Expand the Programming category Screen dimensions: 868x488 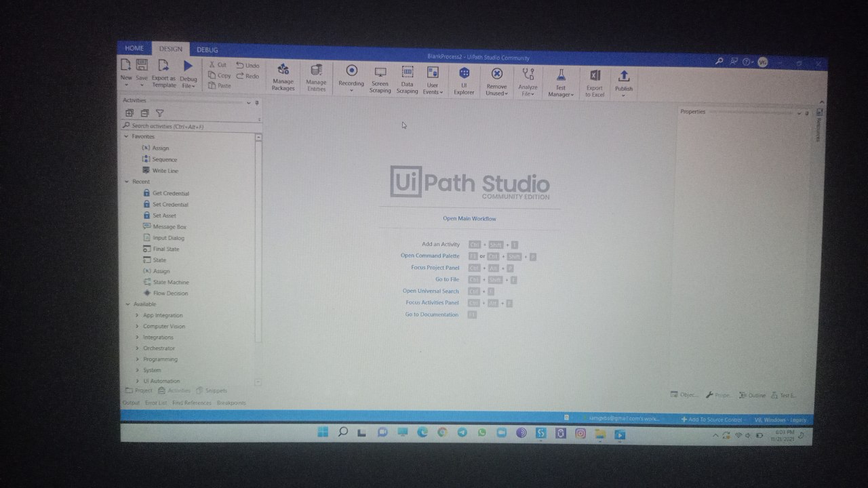(137, 359)
